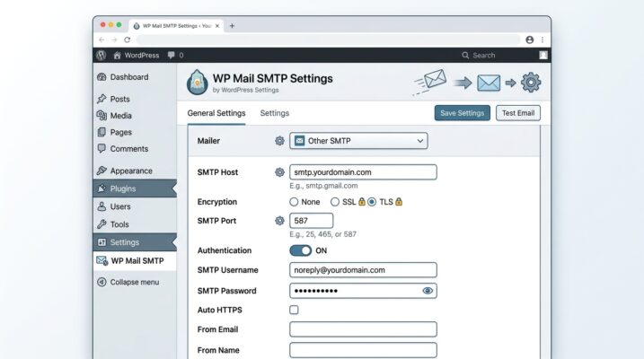The width and height of the screenshot is (644, 359).
Task: Switch to the General Settings tab
Action: tap(216, 113)
